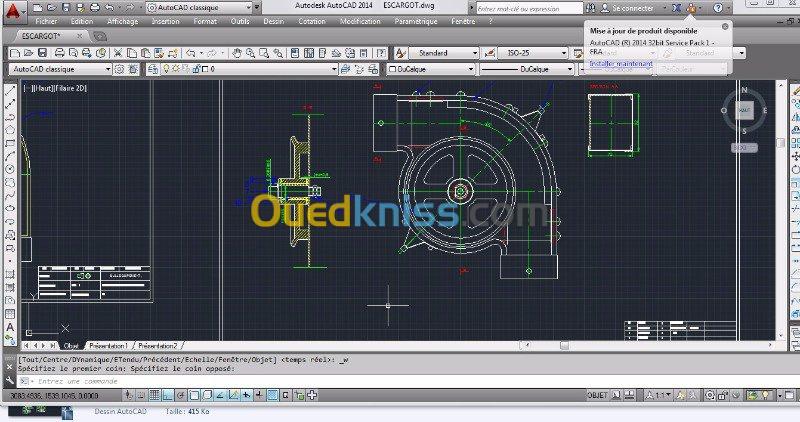Screen dimensions: 800x422
Task: Select the Pan hand tool
Action: pyautogui.click(x=237, y=53)
